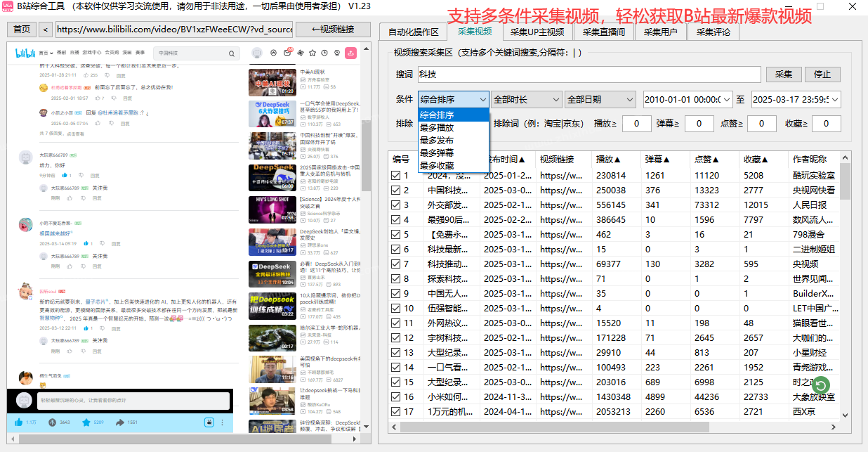868x452 pixels.
Task: Click the share arrow icon showing 1551
Action: pos(121,422)
